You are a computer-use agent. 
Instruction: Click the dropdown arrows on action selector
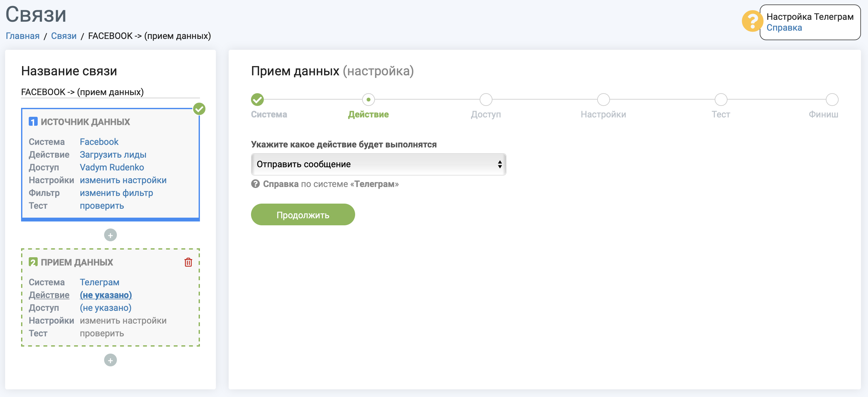click(x=499, y=164)
